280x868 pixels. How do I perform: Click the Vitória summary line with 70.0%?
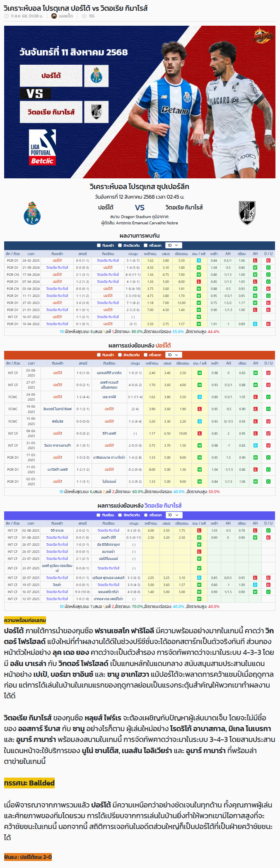pos(140,606)
